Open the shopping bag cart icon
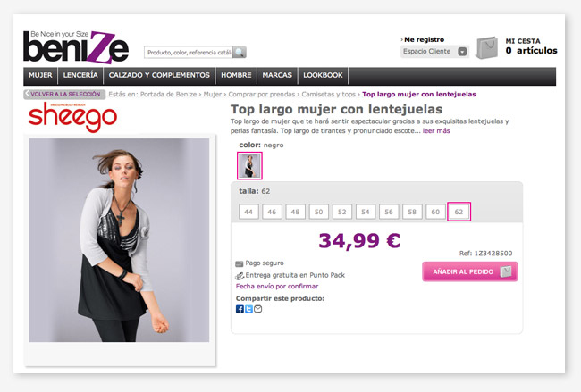 pyautogui.click(x=487, y=47)
